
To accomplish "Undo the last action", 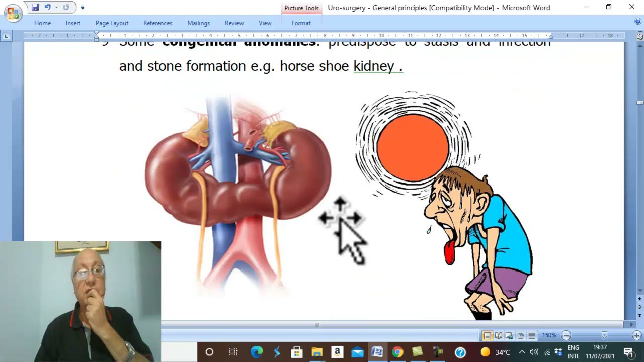I will 48,7.
